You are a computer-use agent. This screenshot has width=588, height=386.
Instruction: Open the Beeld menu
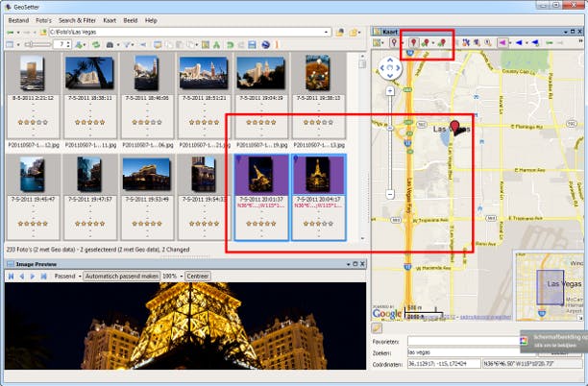click(x=130, y=20)
